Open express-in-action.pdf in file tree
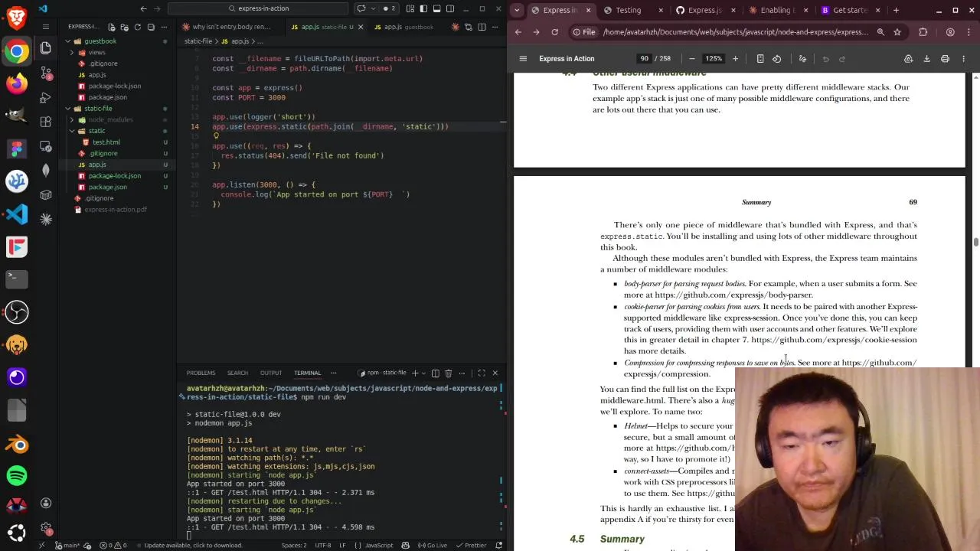Image resolution: width=980 pixels, height=551 pixels. pos(115,210)
